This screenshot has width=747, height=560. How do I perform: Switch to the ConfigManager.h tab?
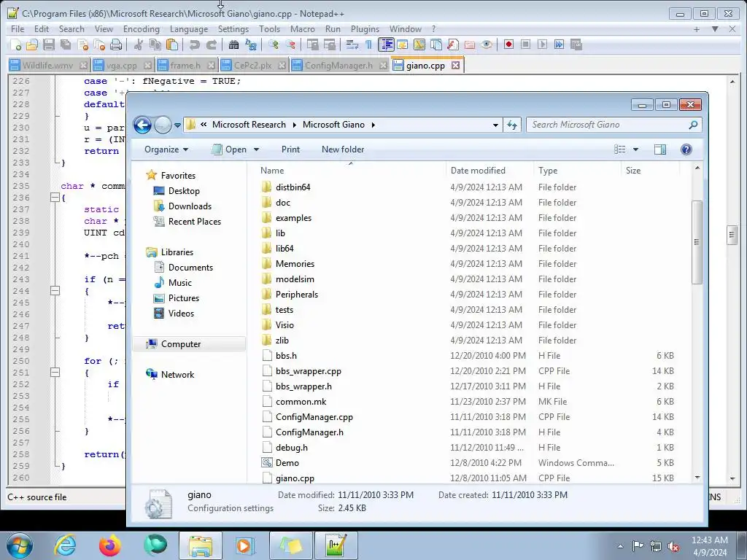coord(338,66)
